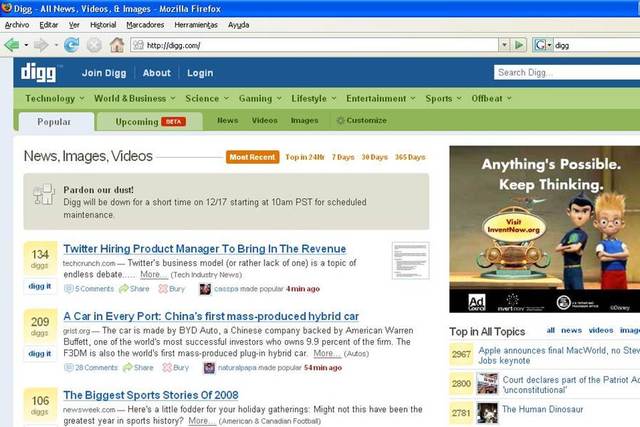Viewport: 640px width, 427px height.
Task: Expand the Technology topic dropdown
Action: tap(82, 98)
